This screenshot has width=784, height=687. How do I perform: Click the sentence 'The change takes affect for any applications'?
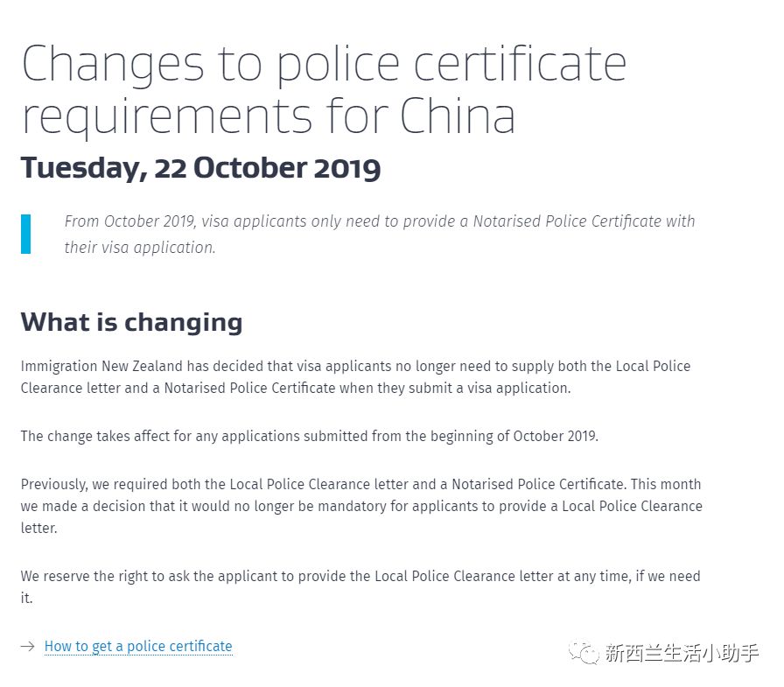pos(310,436)
